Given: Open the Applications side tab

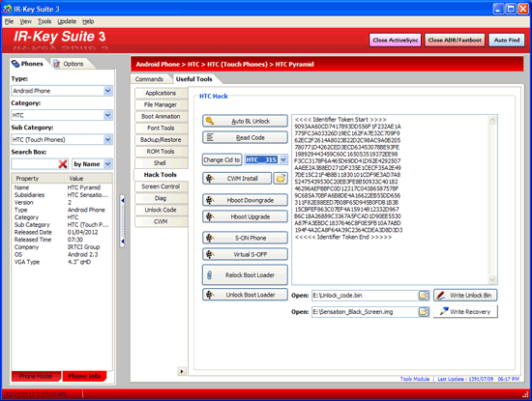Looking at the screenshot, I should pyautogui.click(x=161, y=93).
